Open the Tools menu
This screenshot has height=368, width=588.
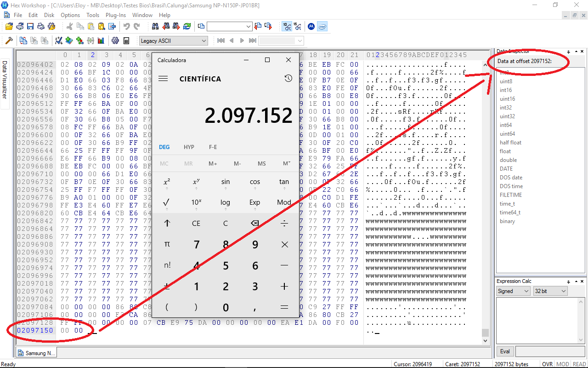tap(93, 15)
